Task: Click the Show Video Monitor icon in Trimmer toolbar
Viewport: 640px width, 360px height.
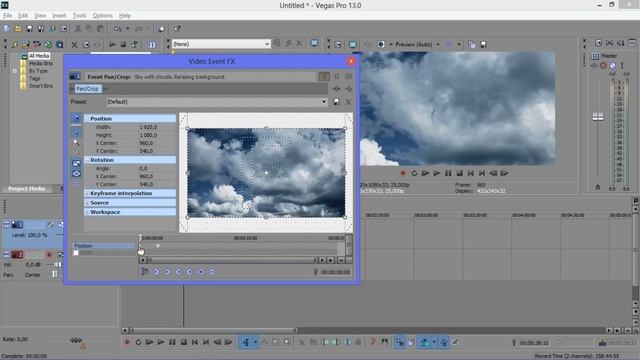Action: pos(314,43)
